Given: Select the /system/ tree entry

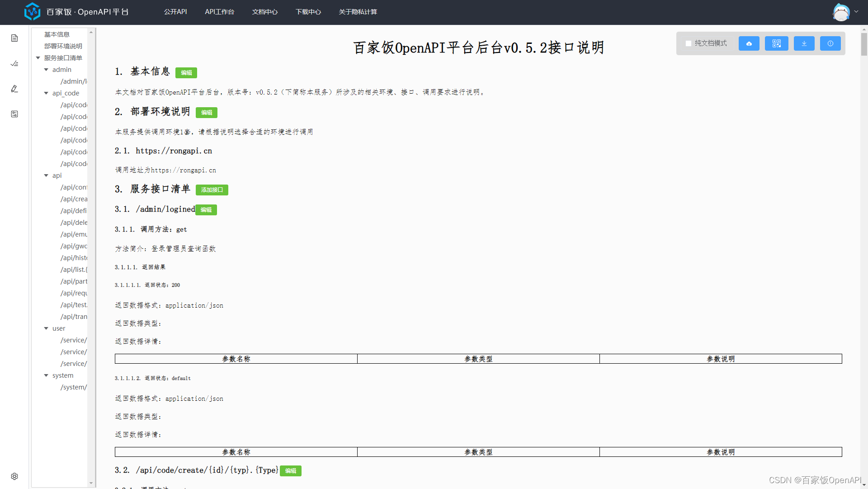Looking at the screenshot, I should [74, 387].
